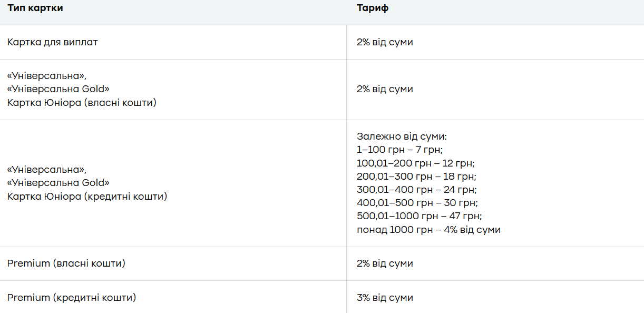Viewport: 644px width, 313px height.
Task: Click the "500,01–1000 грн – 47 грн" line
Action: pos(419,217)
